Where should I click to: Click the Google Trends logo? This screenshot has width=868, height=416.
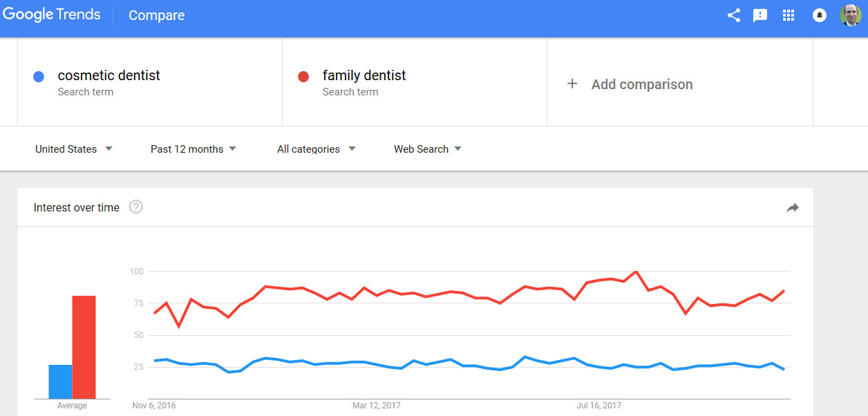pos(52,15)
